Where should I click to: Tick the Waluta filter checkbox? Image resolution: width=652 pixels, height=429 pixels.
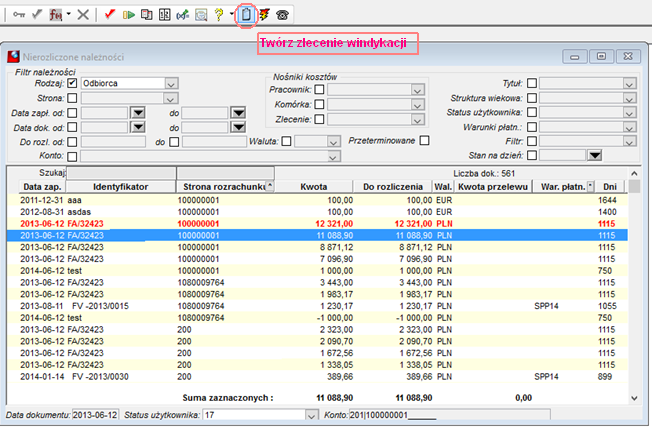[286, 141]
